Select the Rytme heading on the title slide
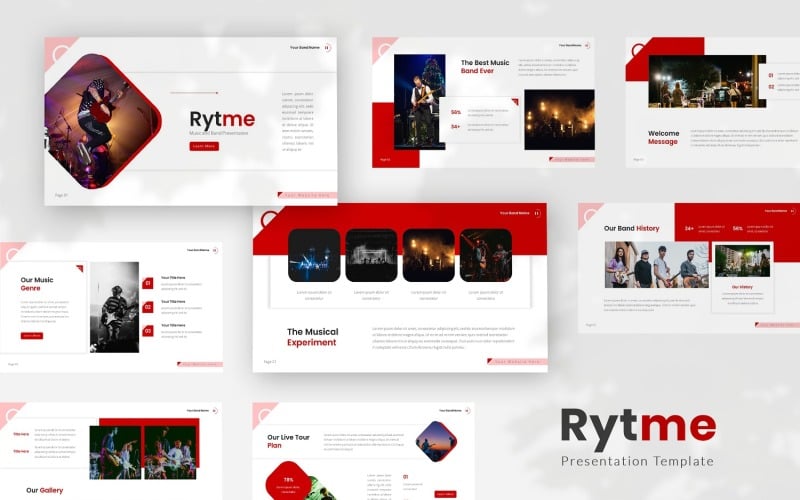The width and height of the screenshot is (800, 500). 222,119
